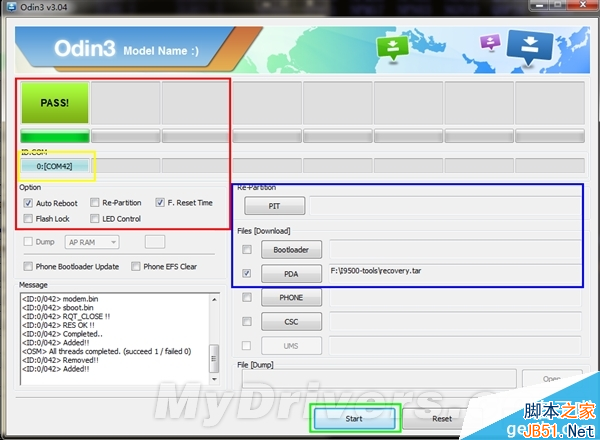Image resolution: width=600 pixels, height=440 pixels.
Task: Click 'All threads completed' log line
Action: click(106, 351)
